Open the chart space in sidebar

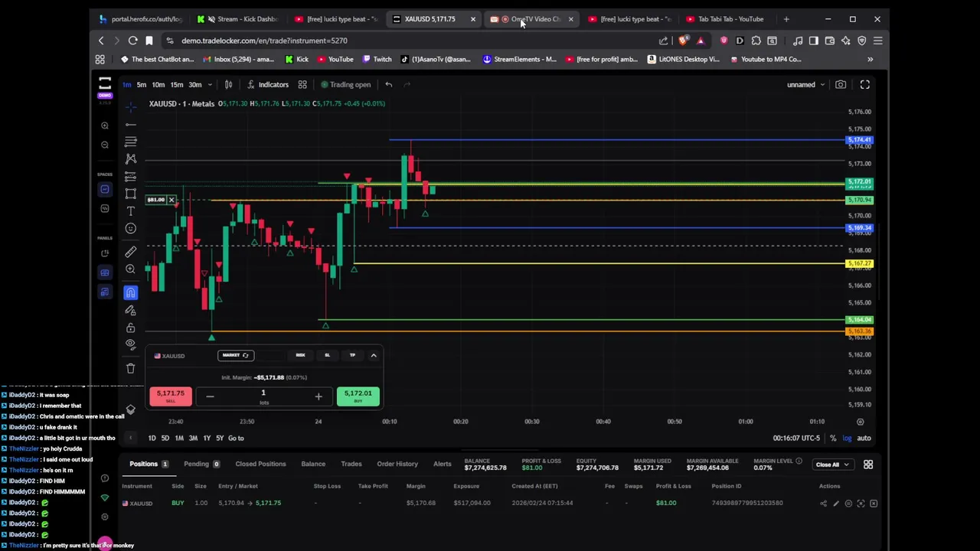click(105, 189)
